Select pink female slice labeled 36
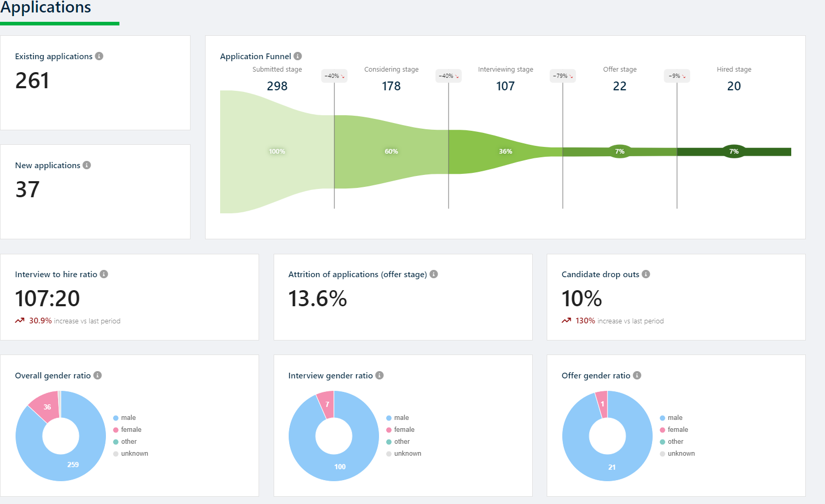This screenshot has width=825, height=504. 46,406
